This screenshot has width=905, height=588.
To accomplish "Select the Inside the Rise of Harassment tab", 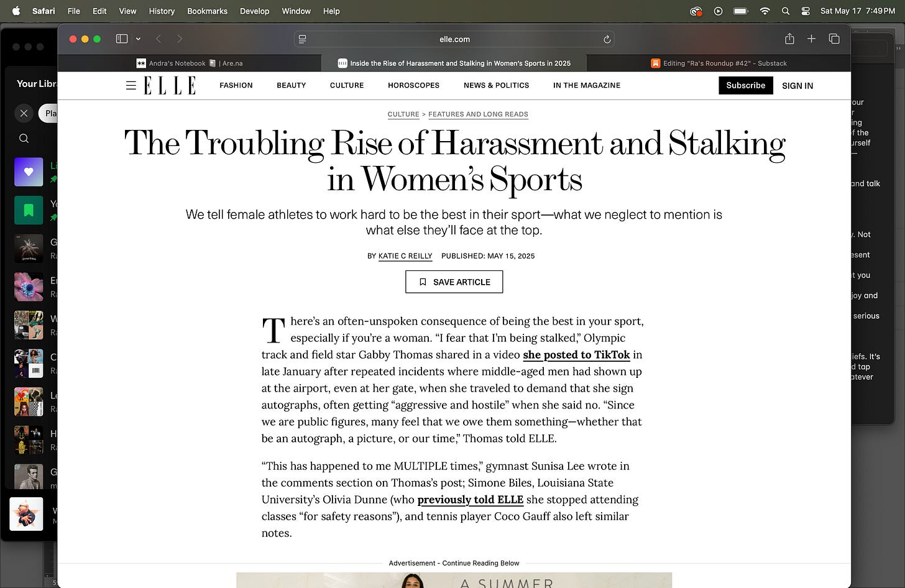I will click(x=454, y=63).
